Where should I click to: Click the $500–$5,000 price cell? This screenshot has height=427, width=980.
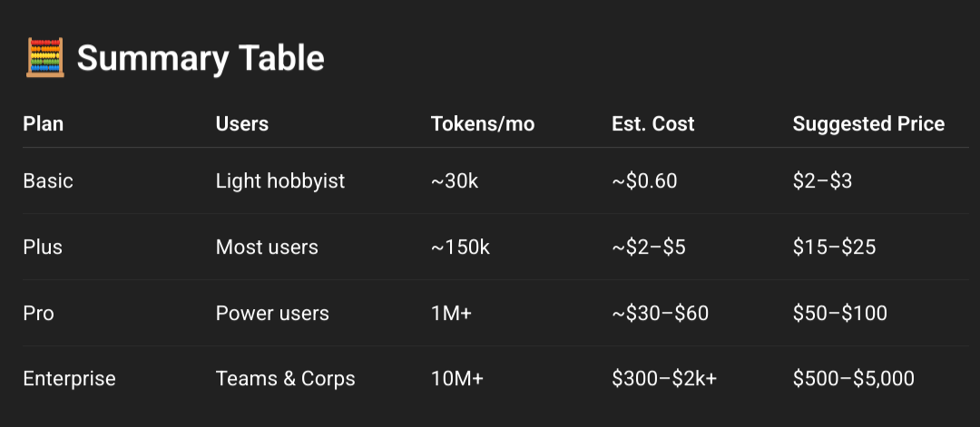click(853, 378)
